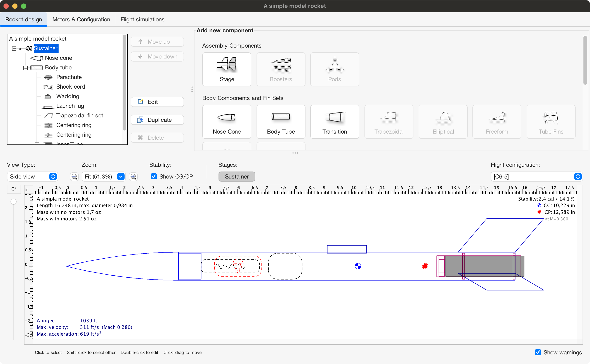Uncheck the Show CG/CP checkbox
Viewport: 590px width, 364px height.
[x=154, y=177]
